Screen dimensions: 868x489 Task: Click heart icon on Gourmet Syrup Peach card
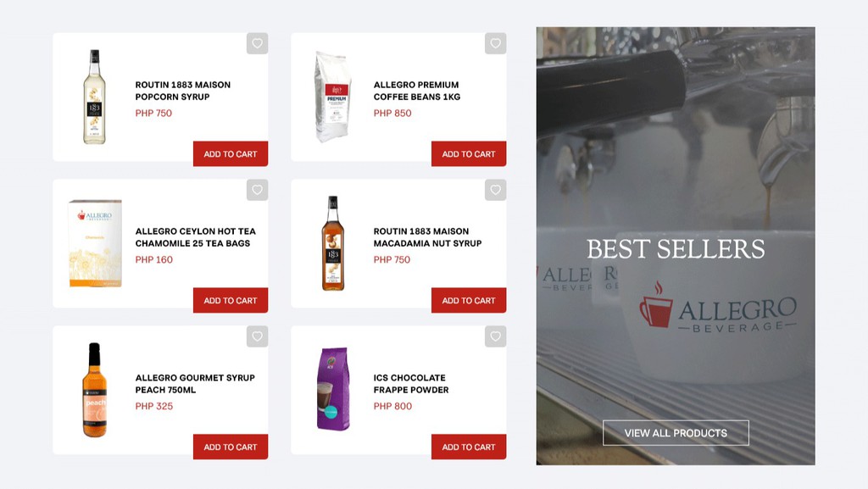point(258,336)
